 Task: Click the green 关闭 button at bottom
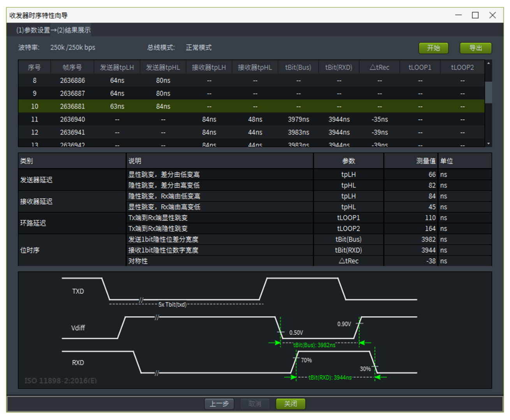pyautogui.click(x=290, y=404)
